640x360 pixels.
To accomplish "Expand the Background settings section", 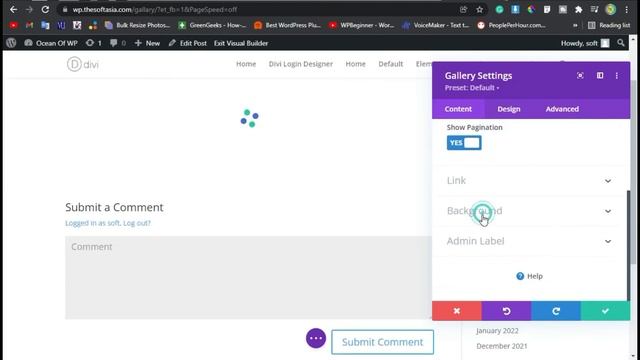I will (529, 211).
